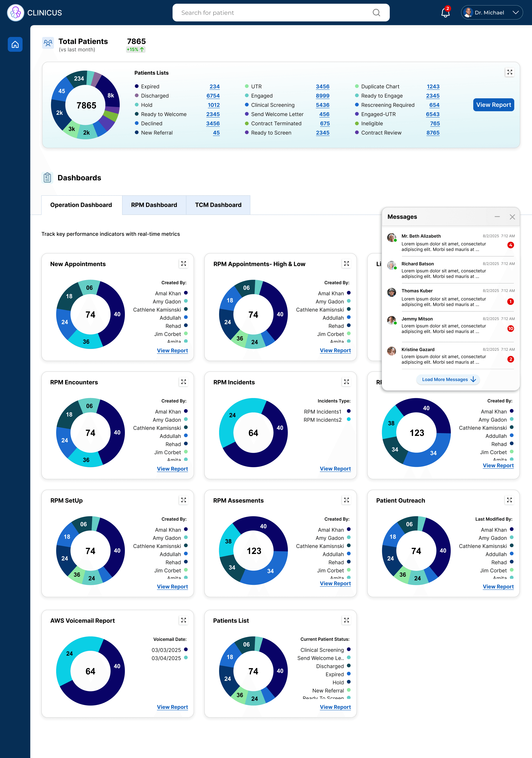Image resolution: width=532 pixels, height=758 pixels.
Task: Expand Patient Outreach card fullscreen
Action: [x=509, y=500]
